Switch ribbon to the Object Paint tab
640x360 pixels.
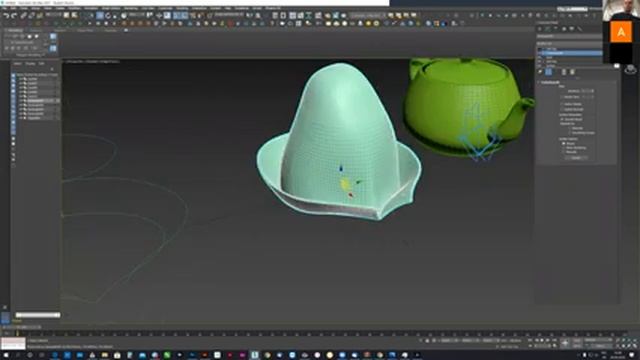[85, 30]
